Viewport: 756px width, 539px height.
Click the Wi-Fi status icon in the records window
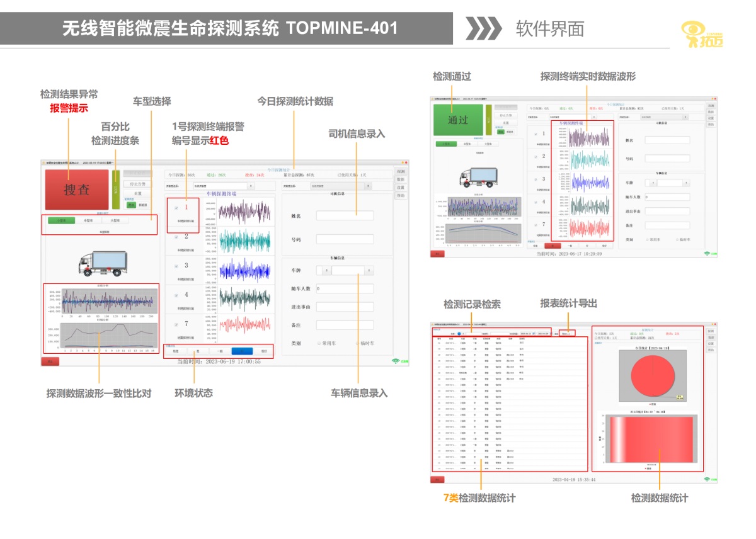706,479
